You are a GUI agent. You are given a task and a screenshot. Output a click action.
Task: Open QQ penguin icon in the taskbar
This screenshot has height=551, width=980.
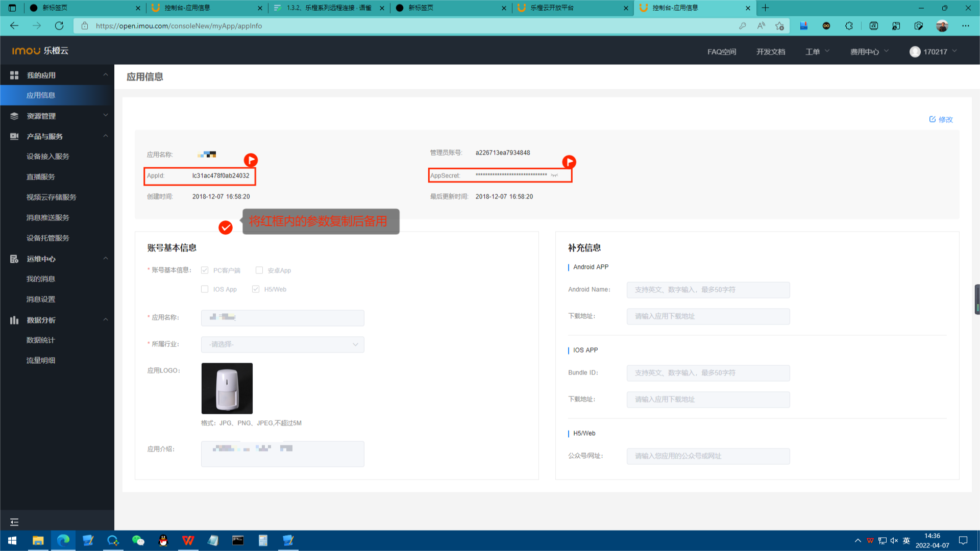[163, 540]
